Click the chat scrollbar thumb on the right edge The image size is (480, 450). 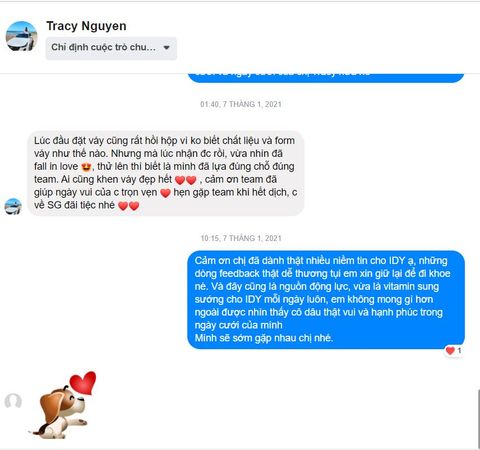click(x=478, y=418)
